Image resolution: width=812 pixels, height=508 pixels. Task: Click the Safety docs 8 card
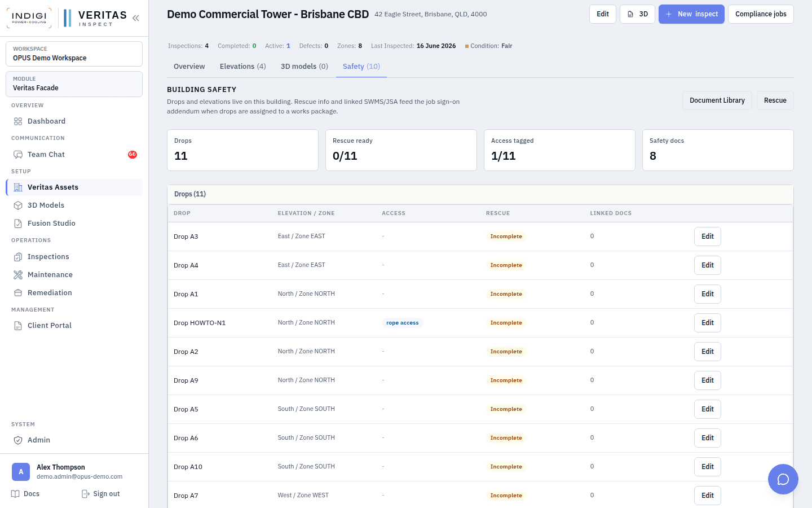tap(718, 150)
